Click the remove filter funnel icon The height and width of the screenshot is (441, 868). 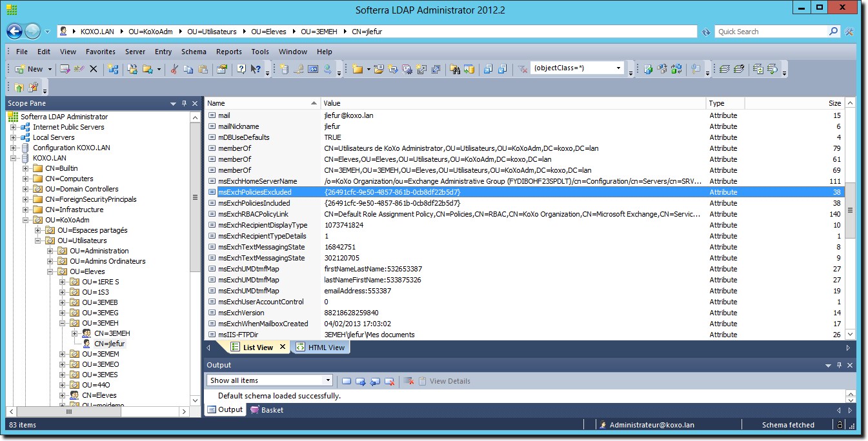click(523, 69)
